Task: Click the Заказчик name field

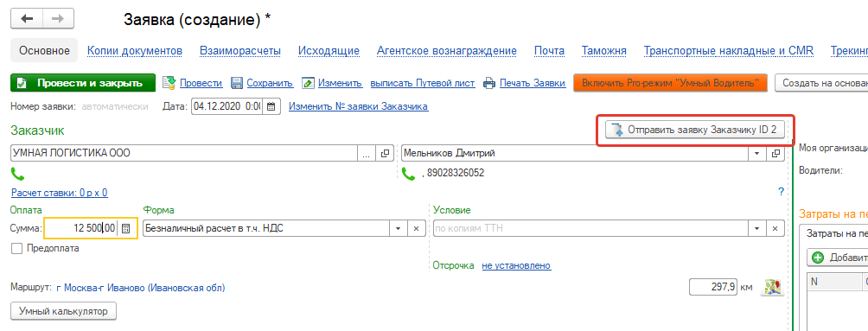Action: pyautogui.click(x=184, y=153)
